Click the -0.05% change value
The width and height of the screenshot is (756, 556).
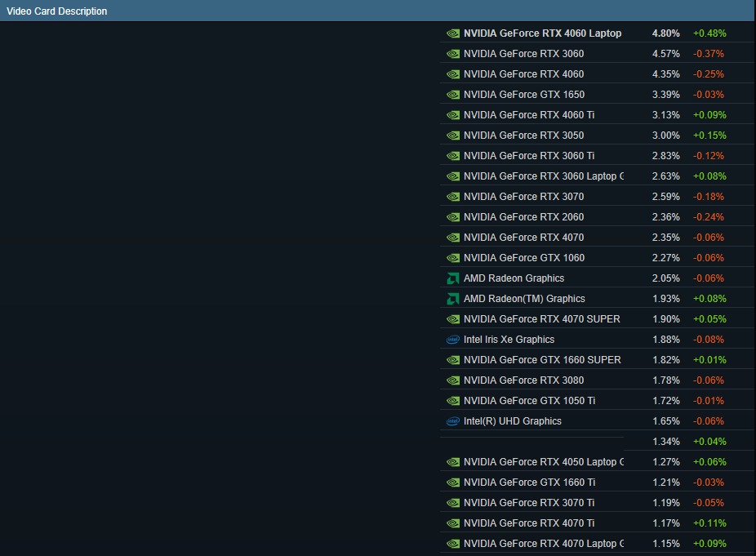(709, 503)
